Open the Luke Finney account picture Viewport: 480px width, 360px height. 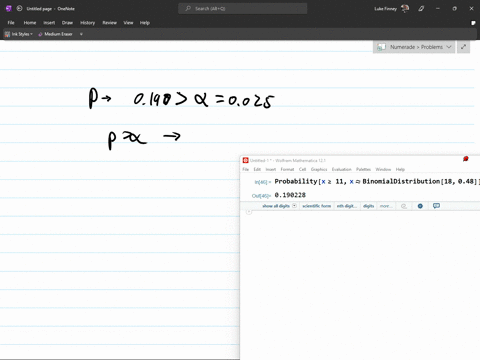[x=405, y=9]
